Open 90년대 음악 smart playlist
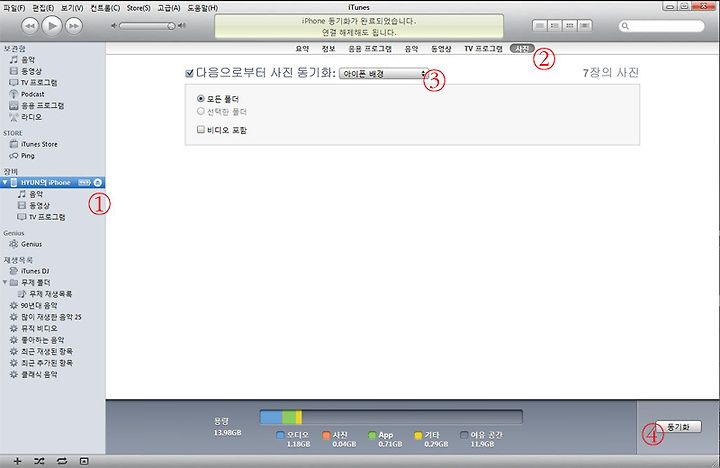Screen dimensions: 720x468 pyautogui.click(x=39, y=305)
